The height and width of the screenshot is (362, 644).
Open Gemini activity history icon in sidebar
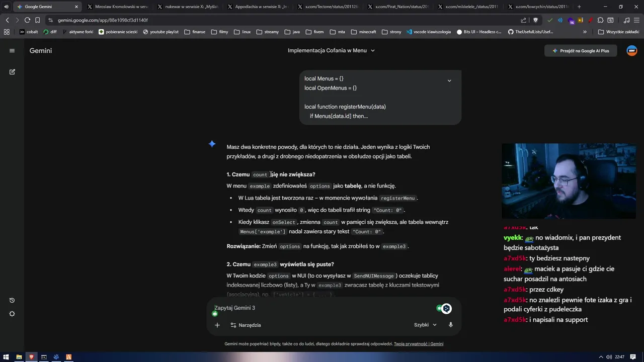click(x=12, y=301)
